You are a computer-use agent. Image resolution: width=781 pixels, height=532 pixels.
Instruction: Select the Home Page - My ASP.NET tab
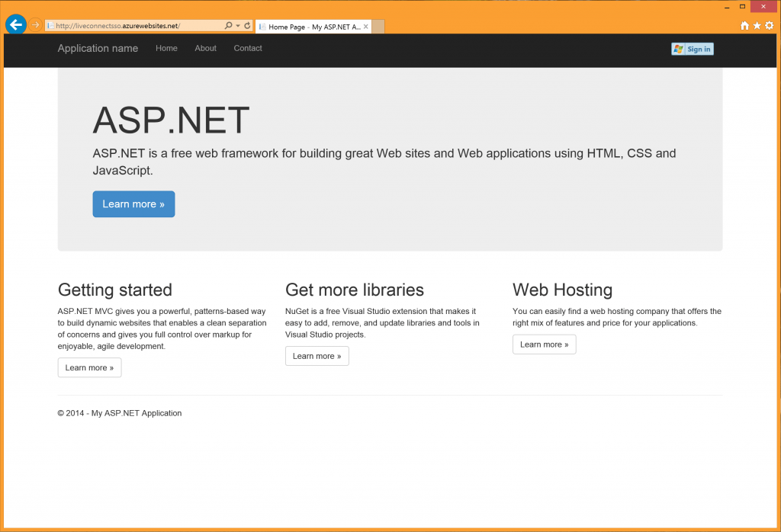(x=313, y=27)
